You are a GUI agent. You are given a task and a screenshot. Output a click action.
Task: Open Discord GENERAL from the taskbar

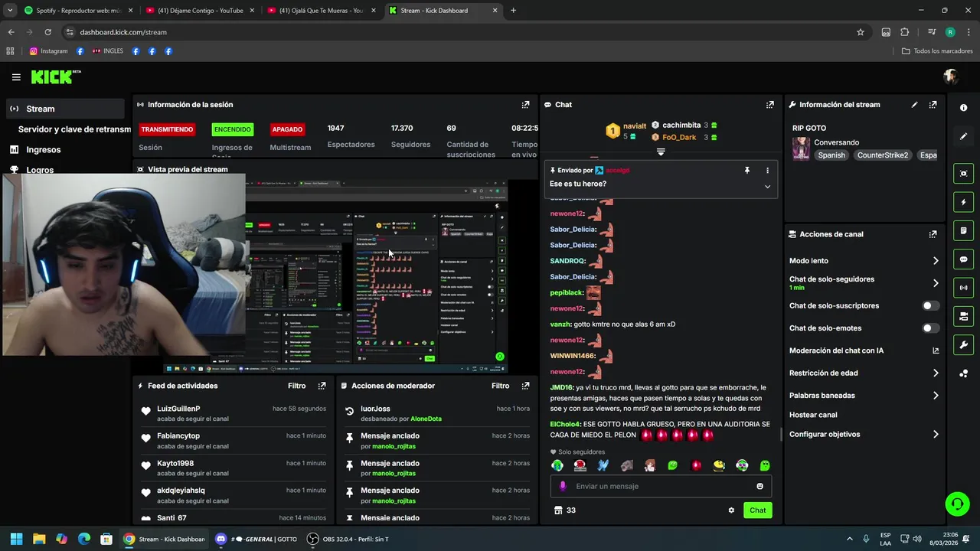click(256, 539)
